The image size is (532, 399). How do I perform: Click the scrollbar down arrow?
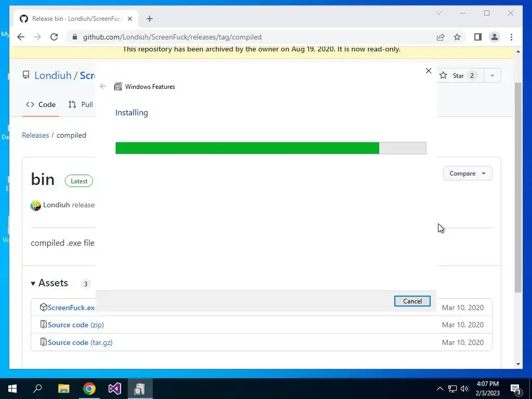[518, 364]
